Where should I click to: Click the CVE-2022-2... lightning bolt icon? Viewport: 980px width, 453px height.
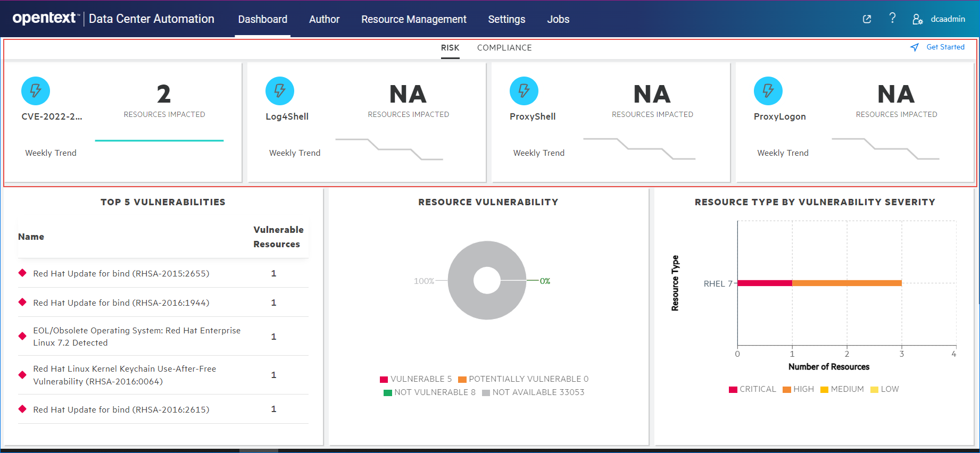(x=36, y=91)
